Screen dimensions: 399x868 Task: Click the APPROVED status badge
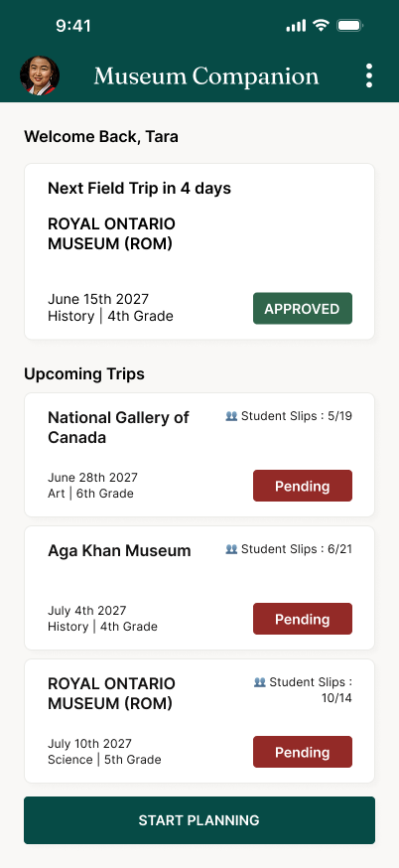(303, 308)
